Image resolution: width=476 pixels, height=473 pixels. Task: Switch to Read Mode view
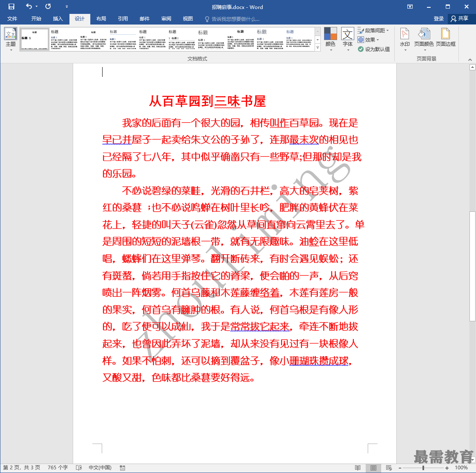[358, 468]
